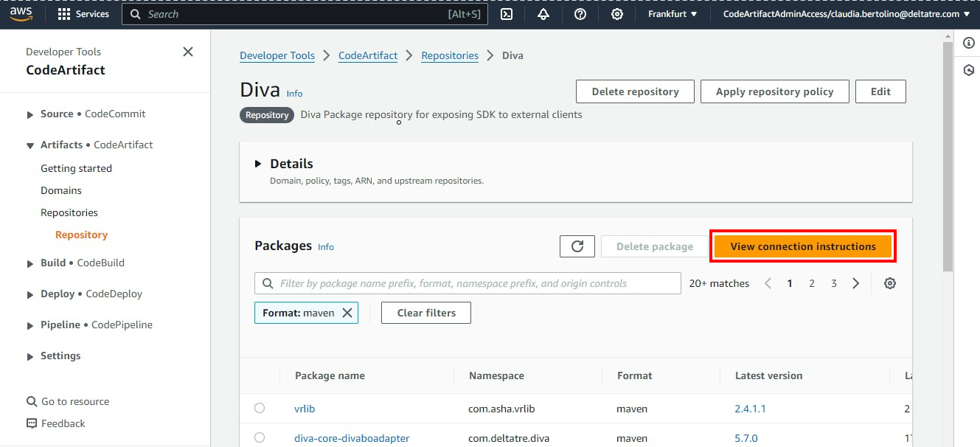Open Domains in sidebar
Screen dimensions: 980x447
[61, 190]
